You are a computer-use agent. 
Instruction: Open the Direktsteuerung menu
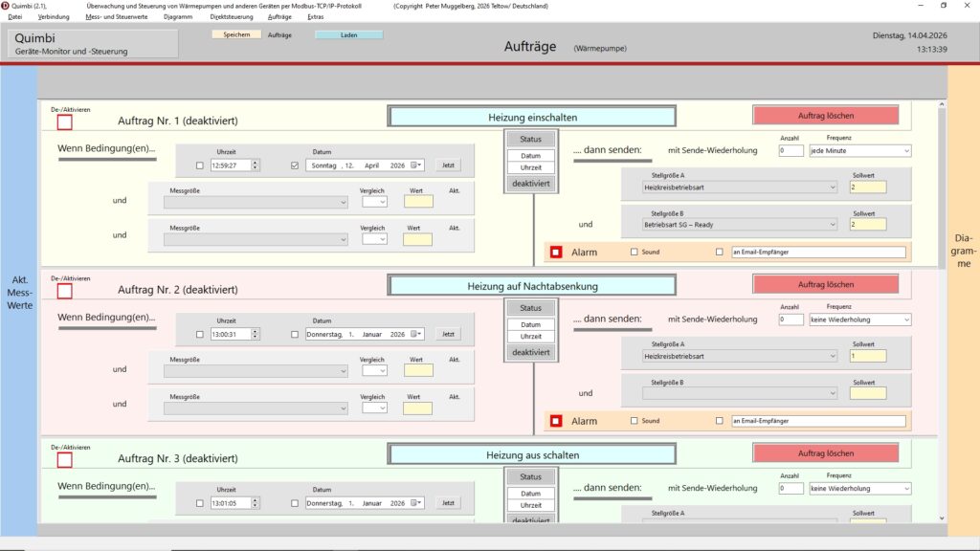tap(230, 17)
